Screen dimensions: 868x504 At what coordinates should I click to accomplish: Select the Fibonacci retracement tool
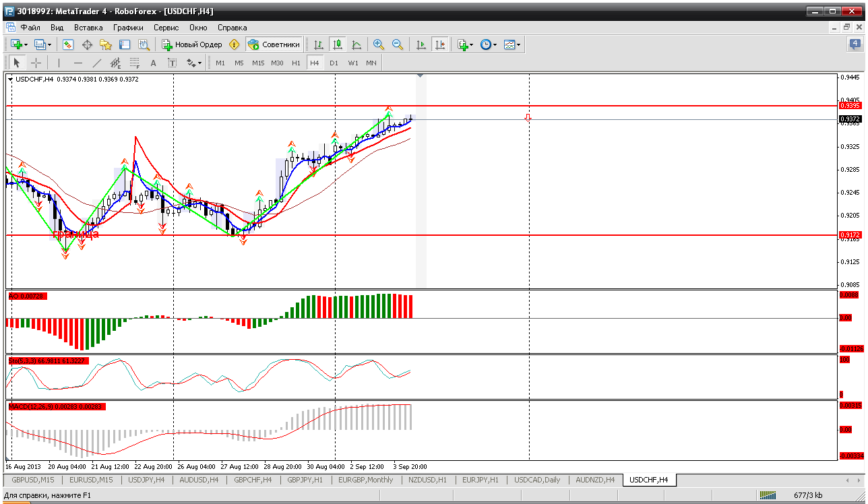click(x=134, y=63)
